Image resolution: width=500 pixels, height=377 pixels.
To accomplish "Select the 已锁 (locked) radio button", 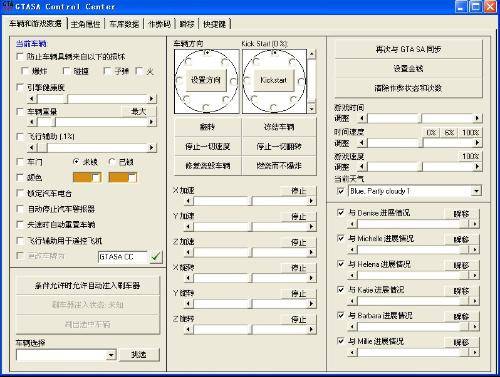I will pos(112,162).
